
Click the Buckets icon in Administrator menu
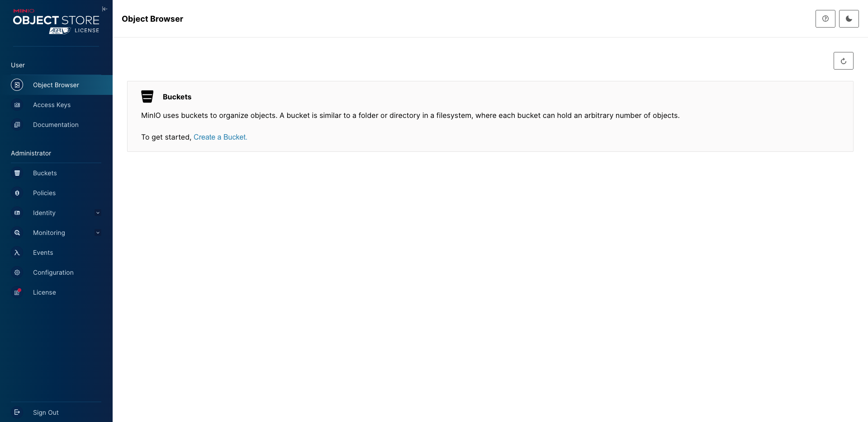click(17, 173)
